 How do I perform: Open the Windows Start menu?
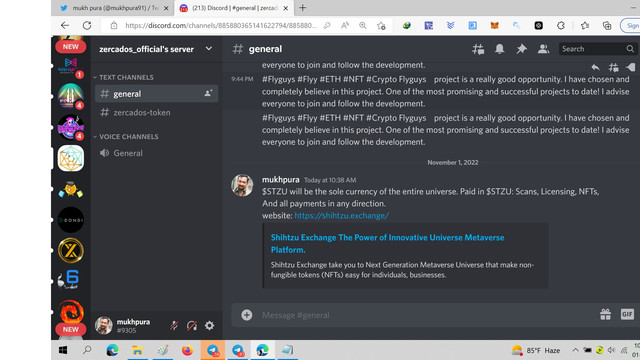pos(63,350)
